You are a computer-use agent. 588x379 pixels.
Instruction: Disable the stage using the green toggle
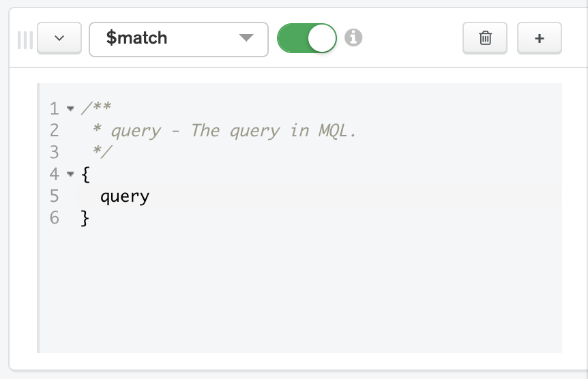307,39
